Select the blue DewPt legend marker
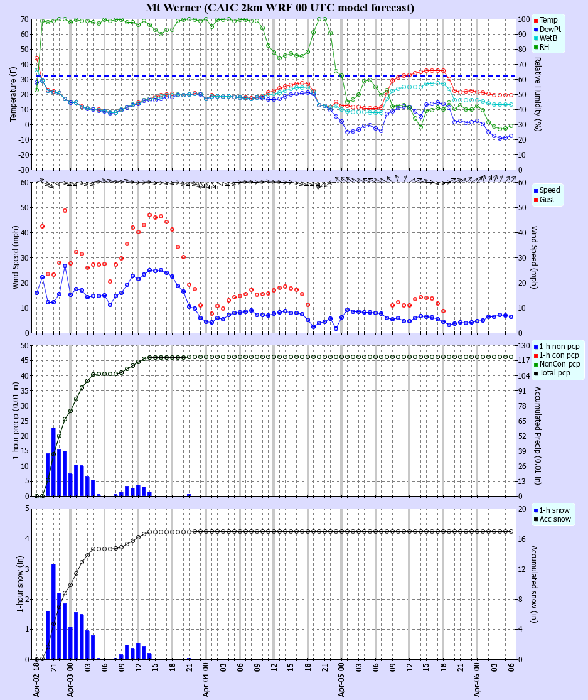 (x=537, y=28)
